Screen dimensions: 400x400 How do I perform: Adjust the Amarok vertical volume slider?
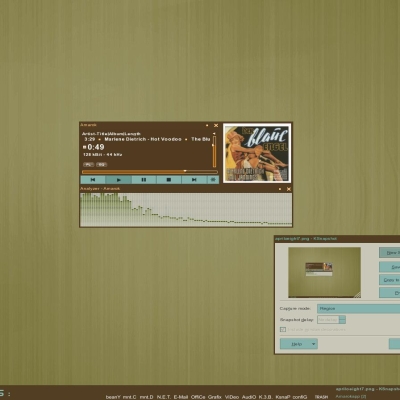click(x=214, y=152)
